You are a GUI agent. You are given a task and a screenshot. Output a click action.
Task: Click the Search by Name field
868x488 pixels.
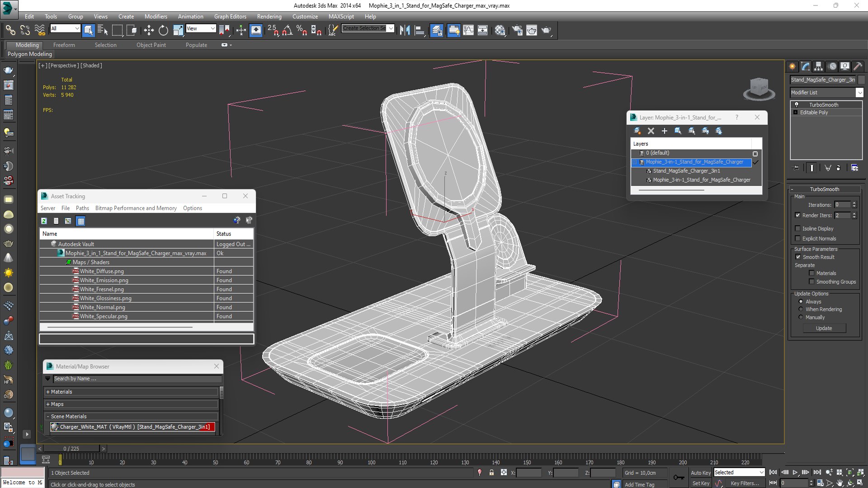[137, 379]
